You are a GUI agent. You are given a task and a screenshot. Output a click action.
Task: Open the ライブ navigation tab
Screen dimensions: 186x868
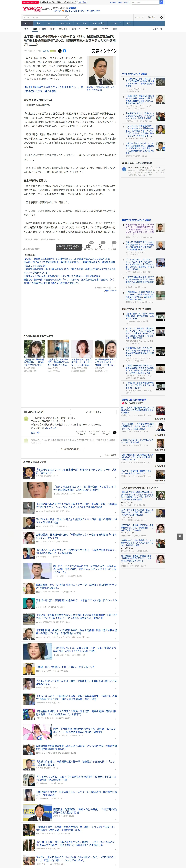click(x=49, y=24)
